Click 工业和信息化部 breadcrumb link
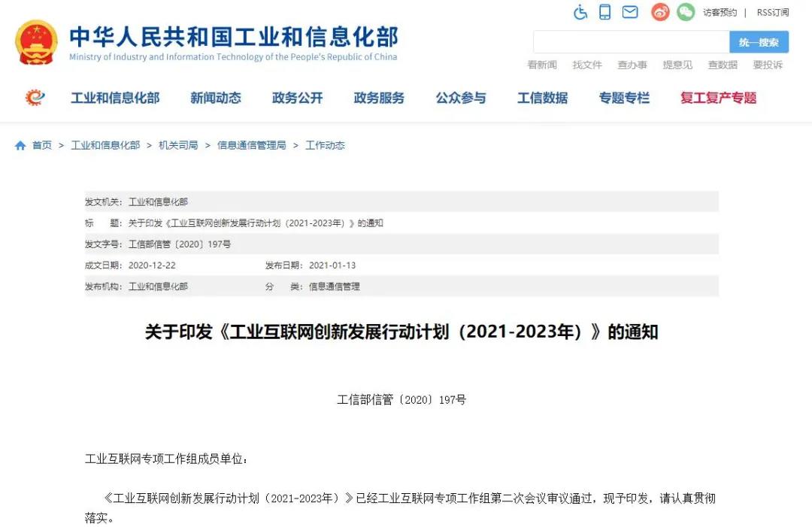Image resolution: width=812 pixels, height=527 pixels. [x=105, y=145]
